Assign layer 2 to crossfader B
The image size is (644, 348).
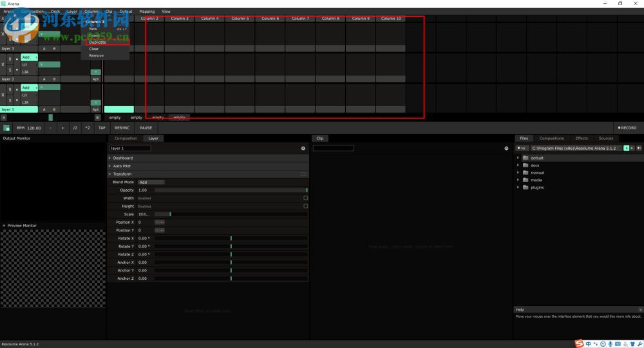pyautogui.click(x=54, y=79)
